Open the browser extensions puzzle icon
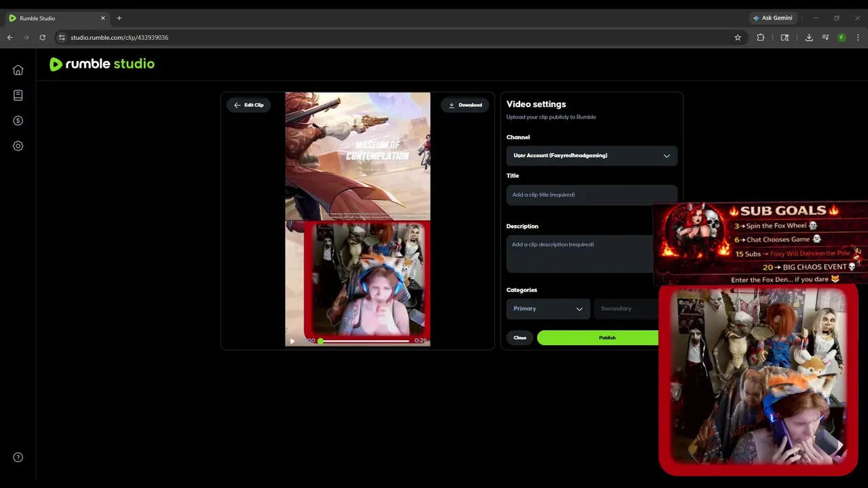 tap(760, 37)
